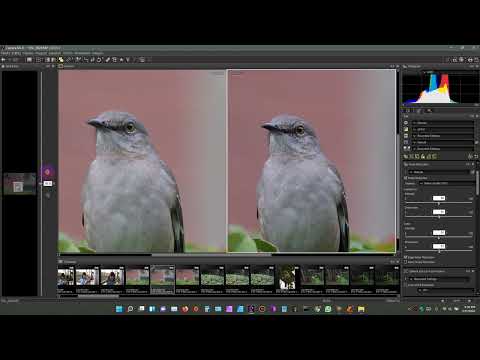Click the left bird comparison image
The image size is (480, 360).
pos(142,161)
